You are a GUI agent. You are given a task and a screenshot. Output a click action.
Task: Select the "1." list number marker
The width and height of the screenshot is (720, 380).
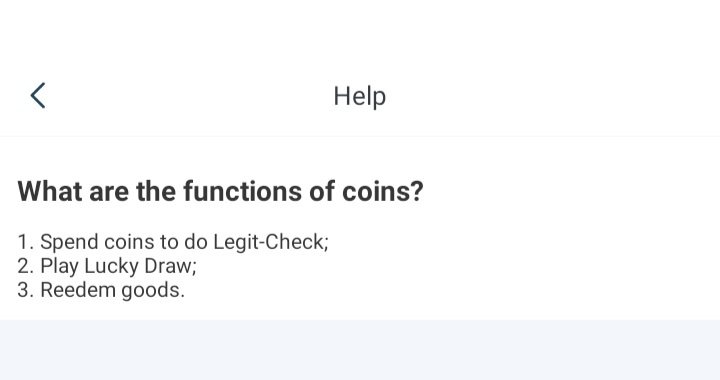click(x=26, y=242)
